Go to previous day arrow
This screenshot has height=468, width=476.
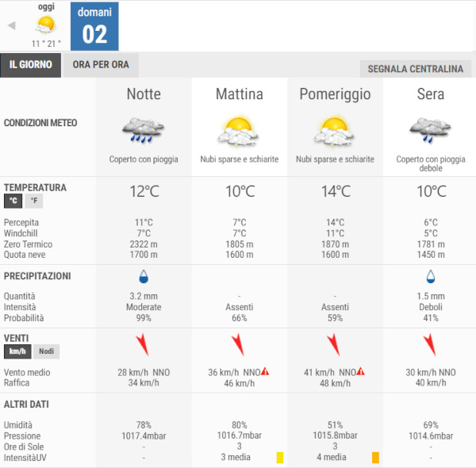(11, 25)
